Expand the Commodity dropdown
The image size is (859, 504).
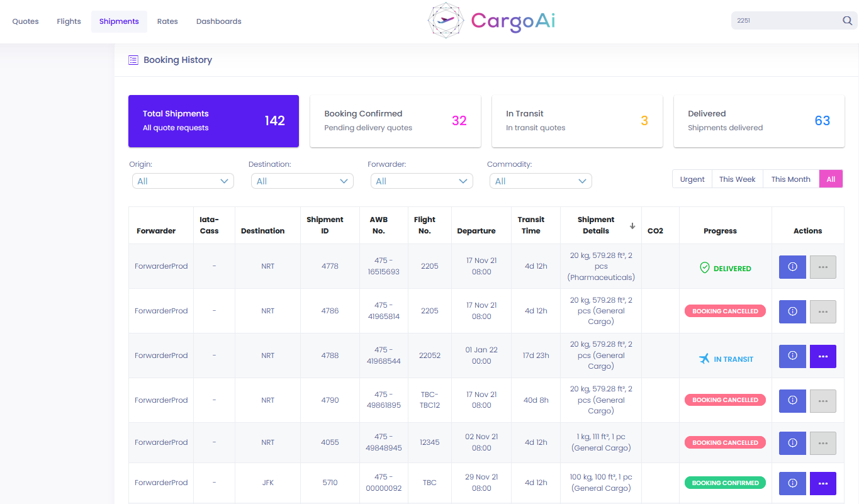(x=541, y=181)
